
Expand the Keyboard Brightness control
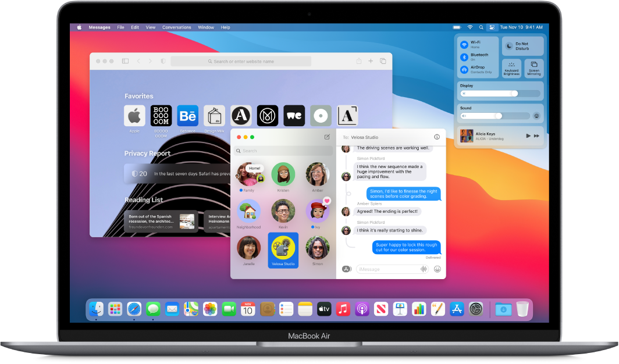coord(511,68)
